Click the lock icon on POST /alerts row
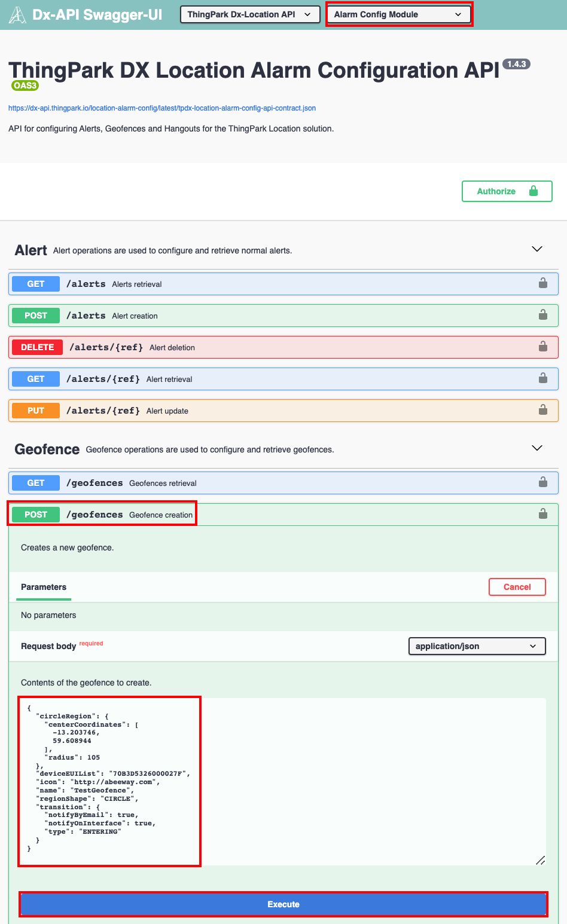567x924 pixels. (543, 315)
